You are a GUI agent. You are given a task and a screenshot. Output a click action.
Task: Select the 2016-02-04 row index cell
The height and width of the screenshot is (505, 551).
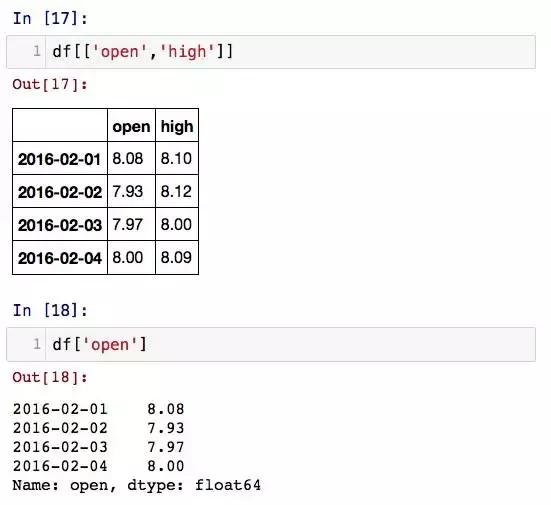[x=60, y=258]
